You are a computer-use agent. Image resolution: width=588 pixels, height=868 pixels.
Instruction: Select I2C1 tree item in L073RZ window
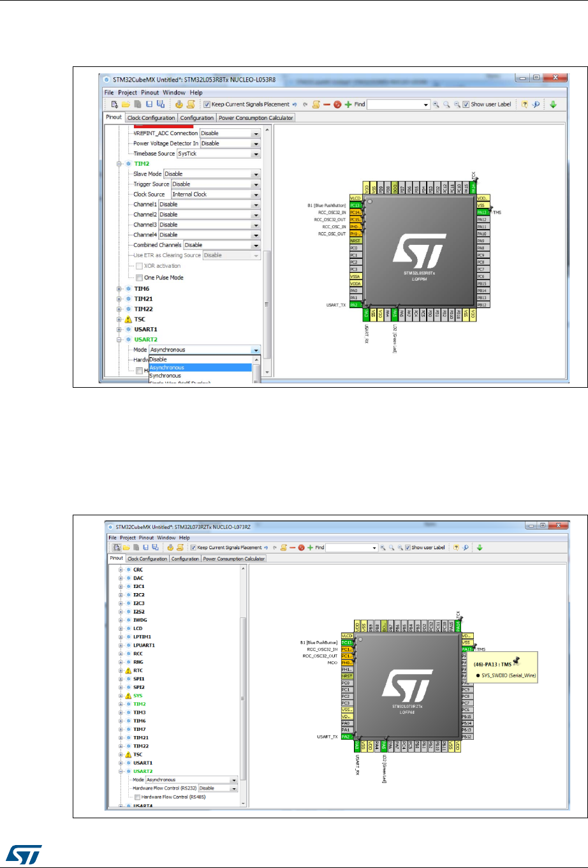139,586
